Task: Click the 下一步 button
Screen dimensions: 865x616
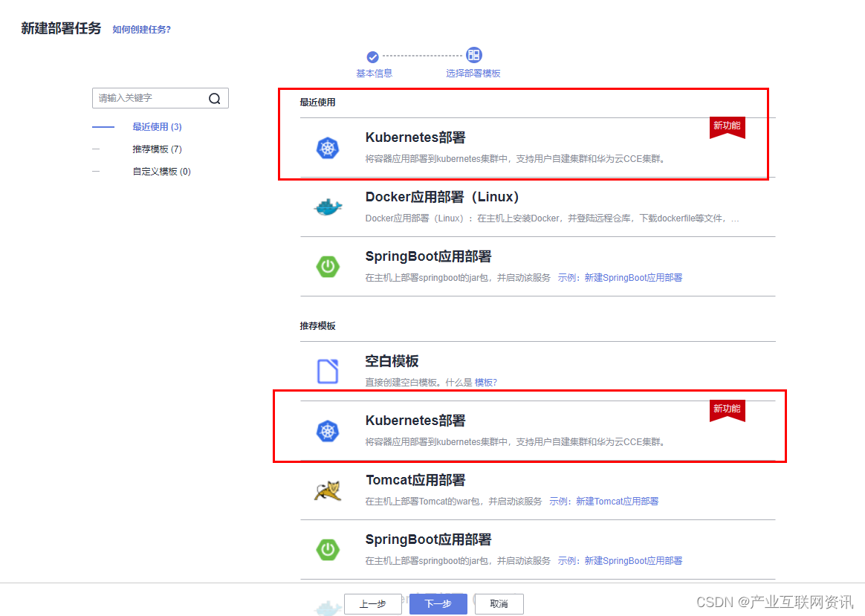Action: tap(438, 604)
